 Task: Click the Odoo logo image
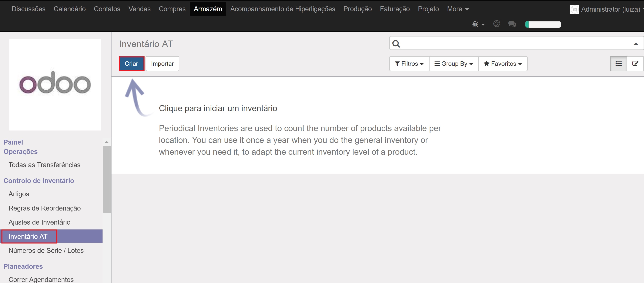(55, 84)
